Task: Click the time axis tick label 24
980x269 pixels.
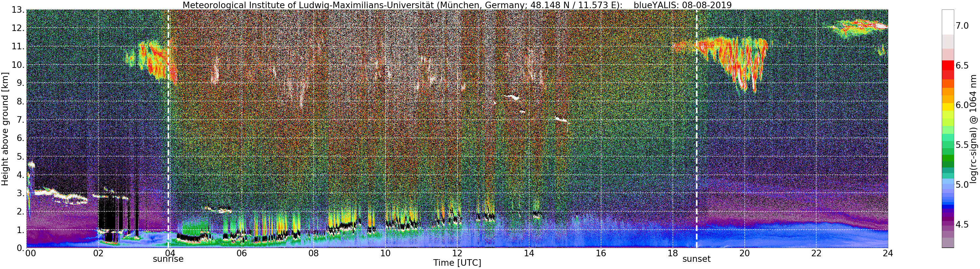Action: pyautogui.click(x=888, y=253)
